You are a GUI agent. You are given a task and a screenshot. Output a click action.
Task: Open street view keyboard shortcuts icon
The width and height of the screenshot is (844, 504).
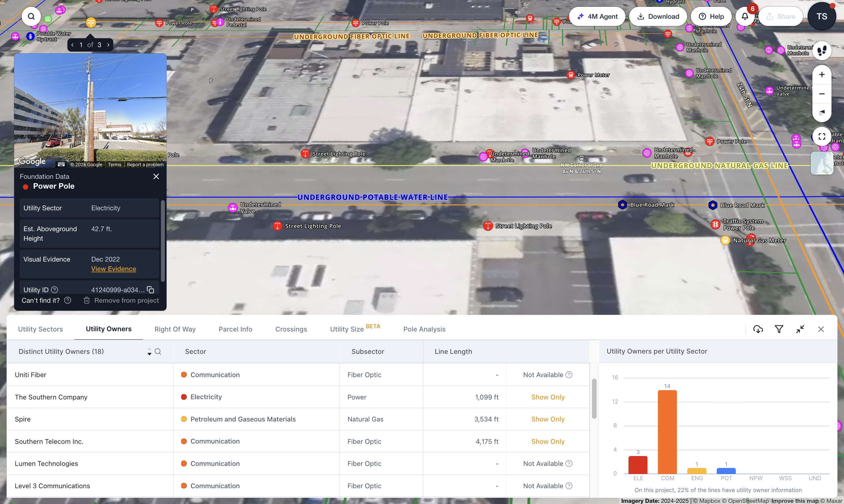pos(61,164)
